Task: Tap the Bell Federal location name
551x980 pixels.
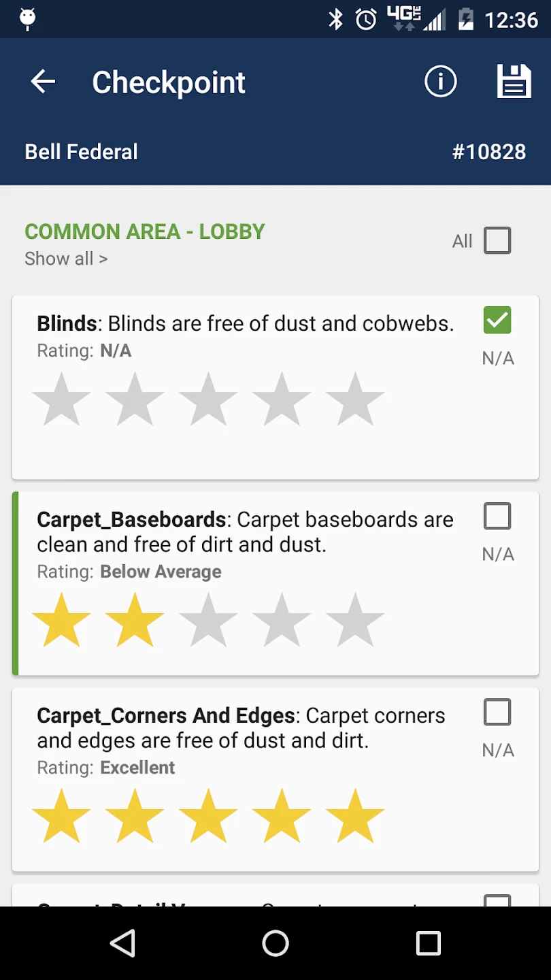Action: [x=82, y=152]
